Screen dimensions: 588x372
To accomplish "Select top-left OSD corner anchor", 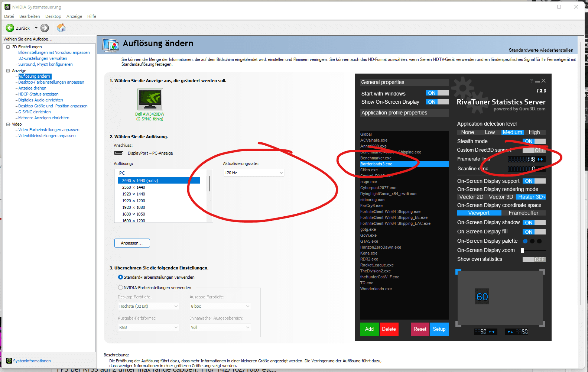I will (458, 272).
